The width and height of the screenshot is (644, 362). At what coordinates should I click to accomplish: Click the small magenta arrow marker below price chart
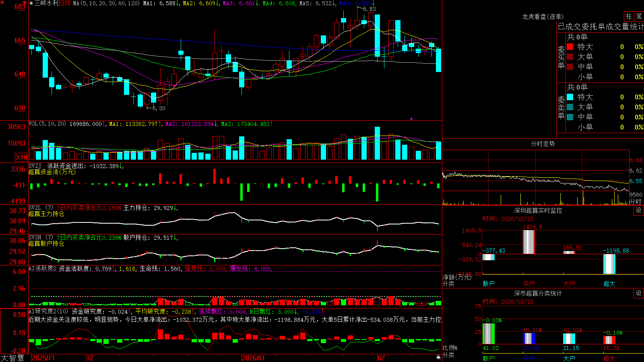[411, 119]
